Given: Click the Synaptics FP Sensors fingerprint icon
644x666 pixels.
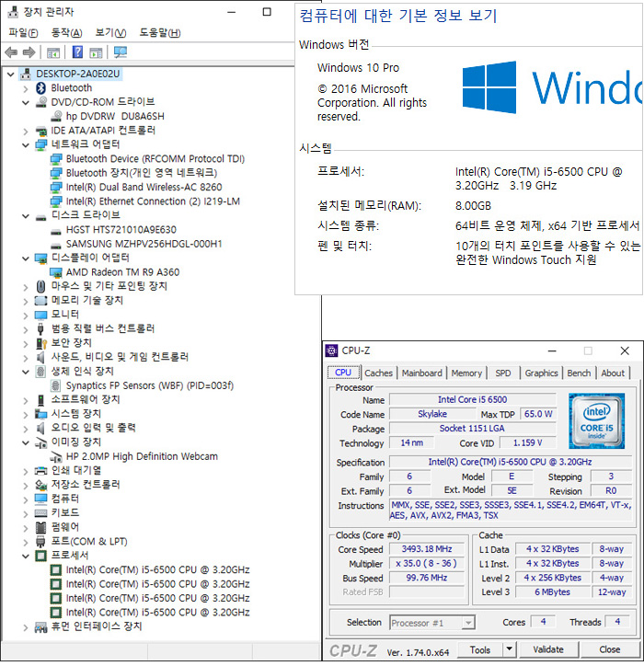Looking at the screenshot, I should point(55,385).
